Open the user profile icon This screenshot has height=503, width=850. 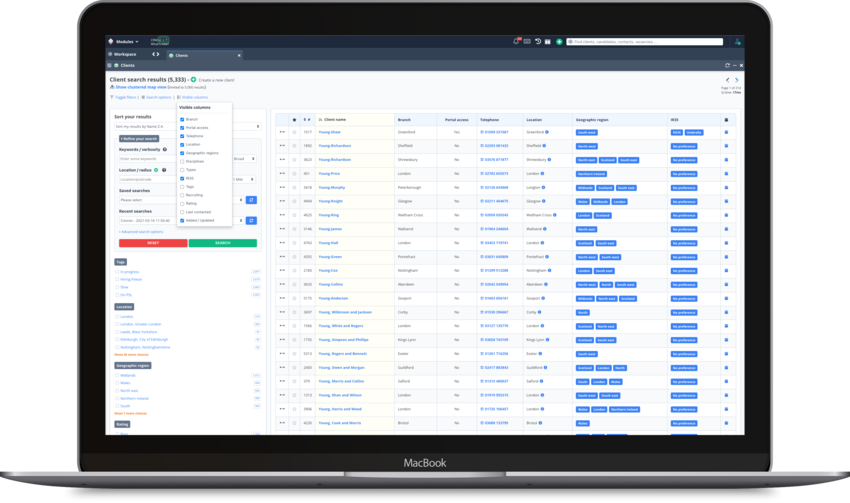coord(737,42)
